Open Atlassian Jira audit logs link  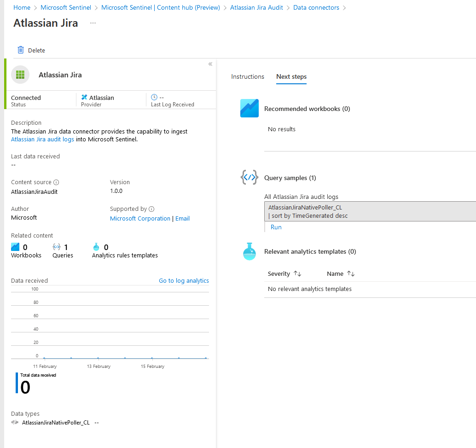coord(42,140)
